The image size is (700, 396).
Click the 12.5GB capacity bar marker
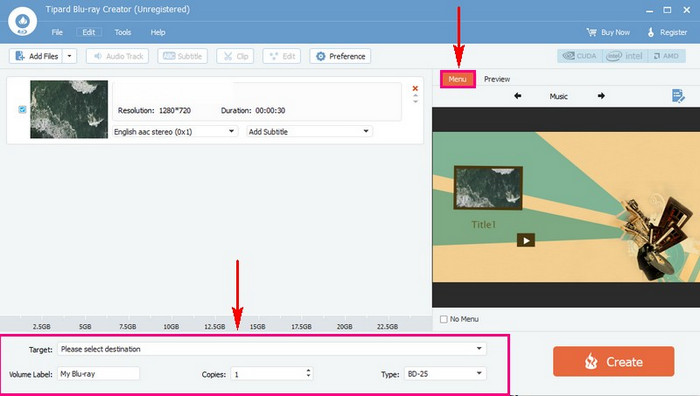point(215,327)
